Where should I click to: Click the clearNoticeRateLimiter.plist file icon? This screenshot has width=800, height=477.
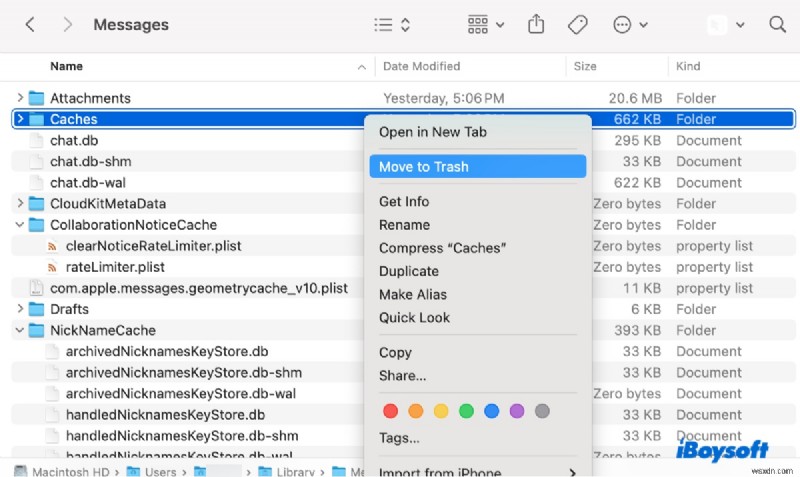pos(52,246)
